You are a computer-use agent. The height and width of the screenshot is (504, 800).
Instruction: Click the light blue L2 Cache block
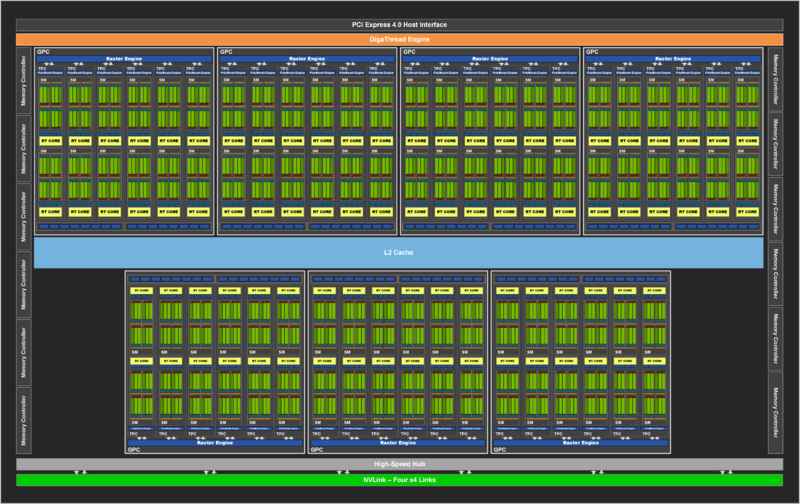399,252
